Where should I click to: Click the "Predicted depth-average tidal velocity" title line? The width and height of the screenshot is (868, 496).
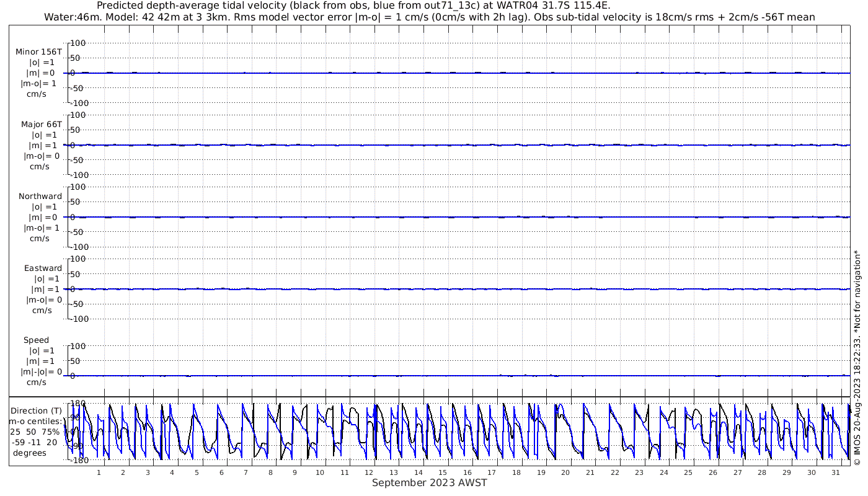[x=353, y=6]
